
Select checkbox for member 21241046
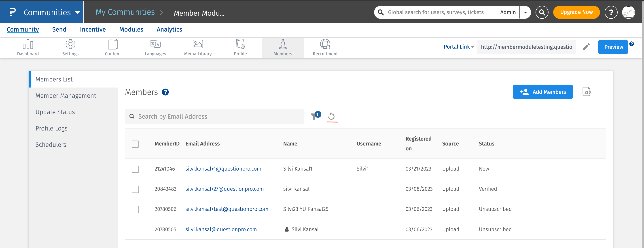pos(135,169)
